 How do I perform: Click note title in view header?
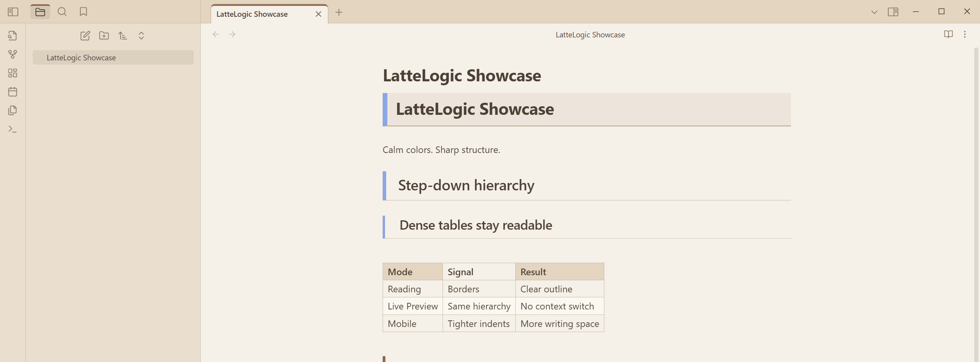point(590,35)
